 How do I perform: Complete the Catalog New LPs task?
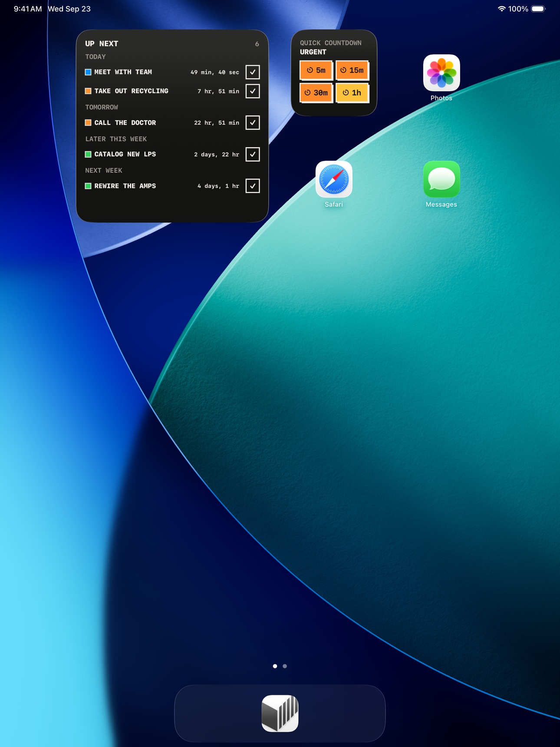[253, 154]
